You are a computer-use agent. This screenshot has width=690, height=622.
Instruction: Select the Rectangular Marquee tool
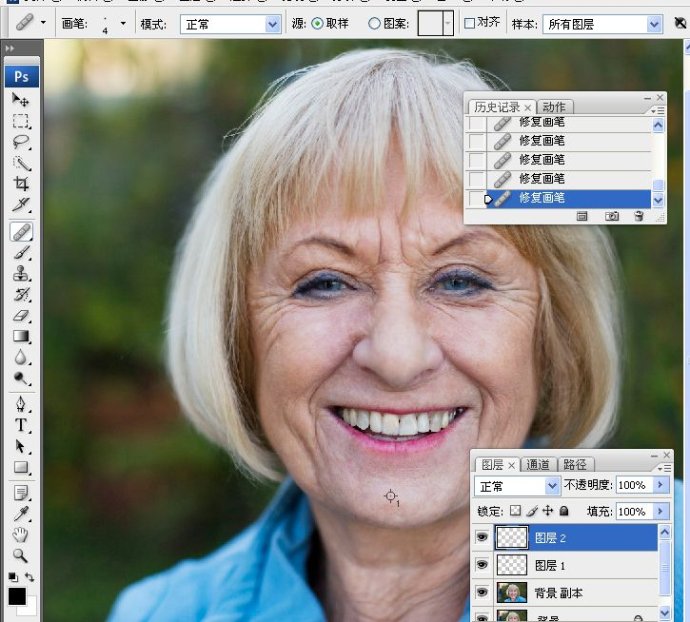[20, 121]
